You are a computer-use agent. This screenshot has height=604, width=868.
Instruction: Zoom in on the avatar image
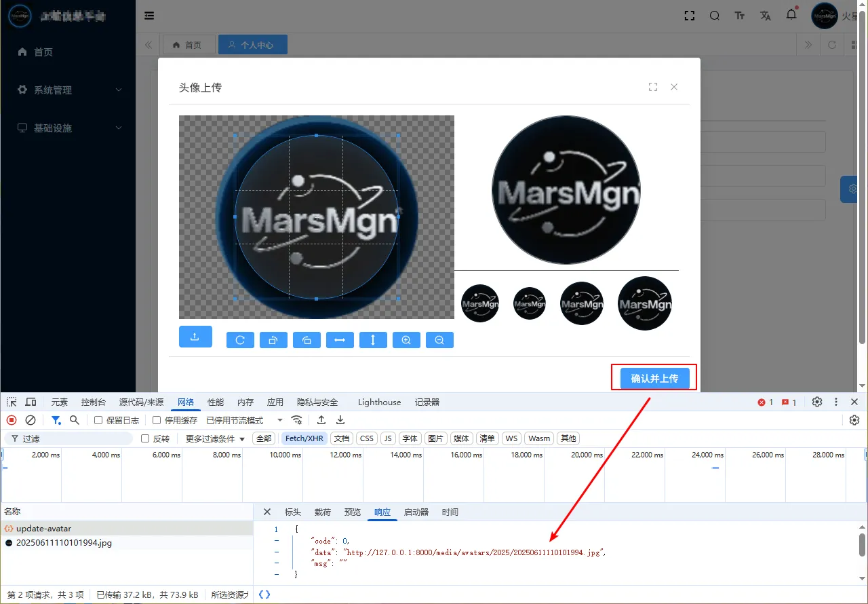click(x=406, y=340)
